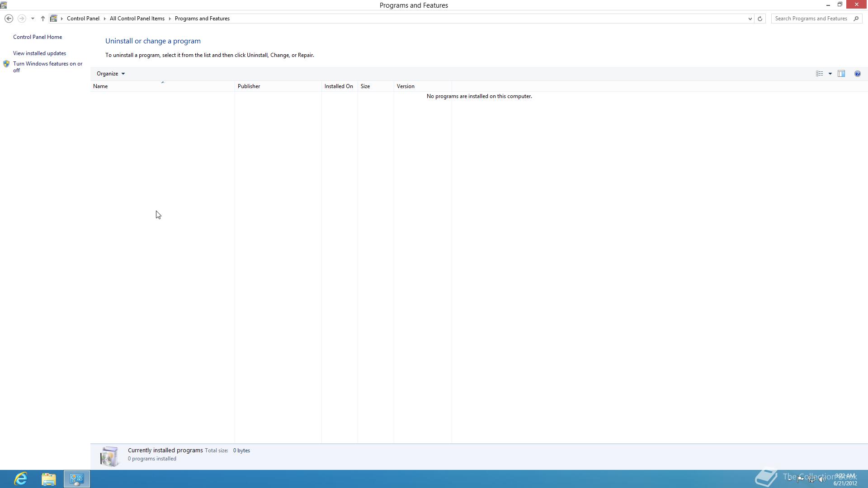Open Internet Explorer from the taskbar
This screenshot has height=488, width=868.
tap(21, 479)
